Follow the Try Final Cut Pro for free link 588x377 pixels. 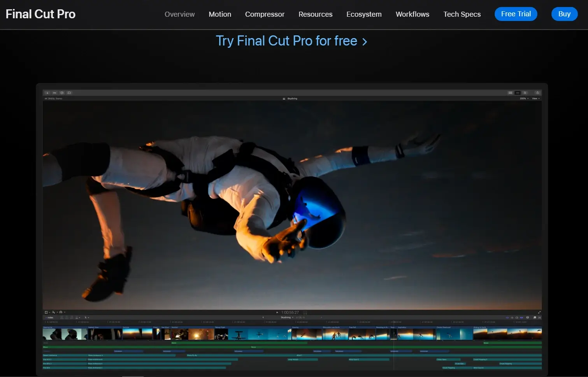291,41
